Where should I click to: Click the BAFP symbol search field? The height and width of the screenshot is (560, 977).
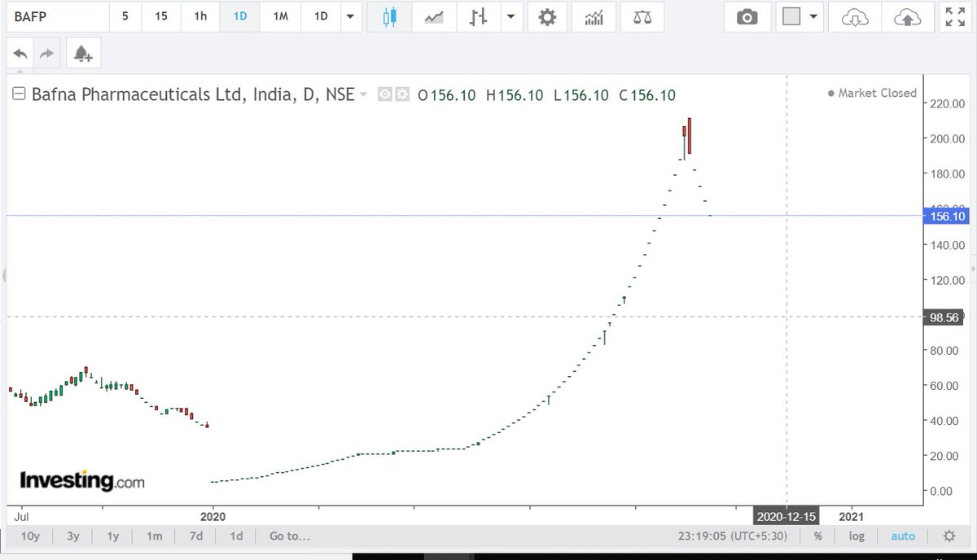click(x=56, y=16)
